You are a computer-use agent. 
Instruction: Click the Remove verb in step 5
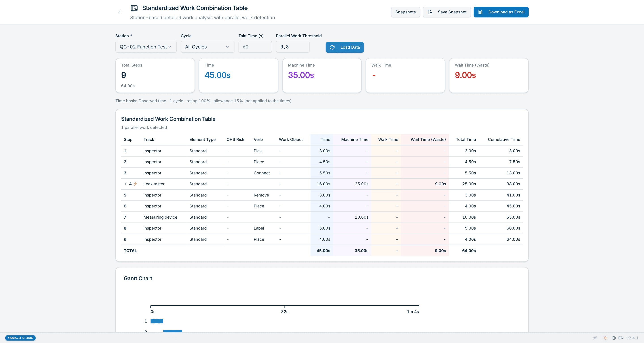tap(261, 195)
